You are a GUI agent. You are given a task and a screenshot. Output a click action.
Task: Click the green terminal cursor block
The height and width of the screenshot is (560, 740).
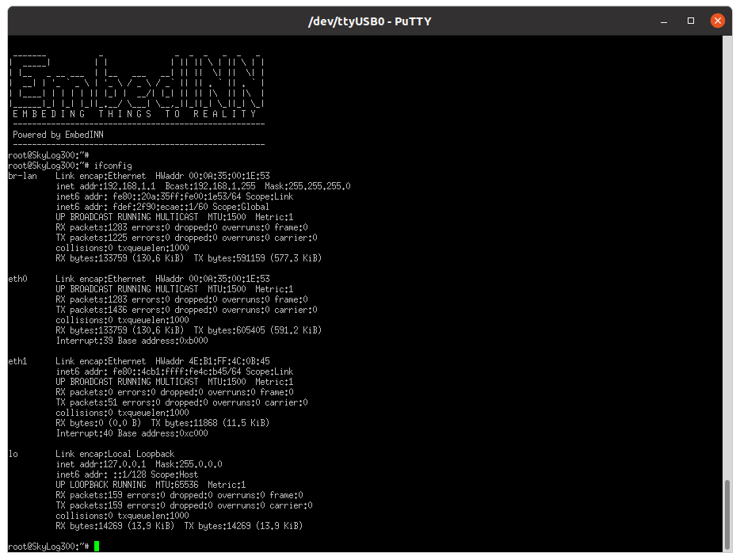97,547
